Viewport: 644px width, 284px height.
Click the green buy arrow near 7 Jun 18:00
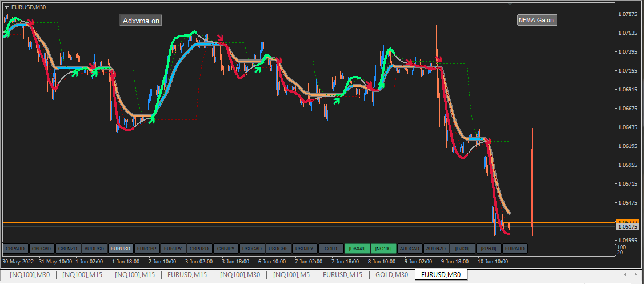(337, 100)
